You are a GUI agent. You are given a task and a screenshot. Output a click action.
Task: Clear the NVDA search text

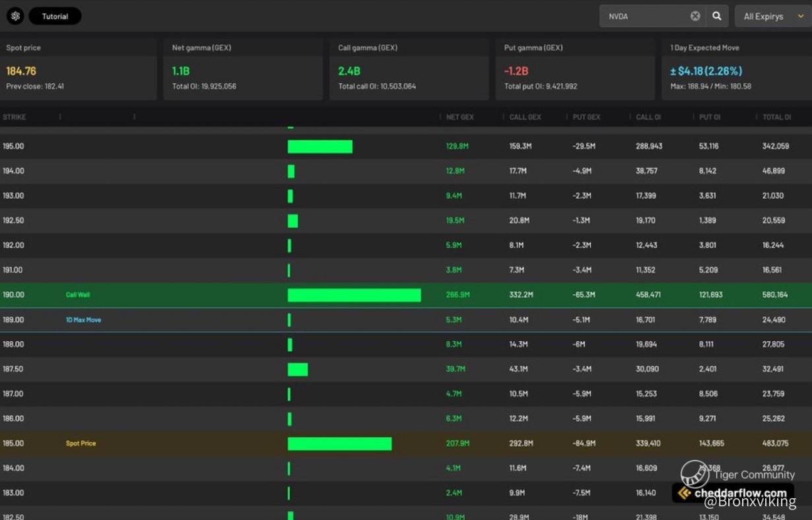tap(695, 16)
